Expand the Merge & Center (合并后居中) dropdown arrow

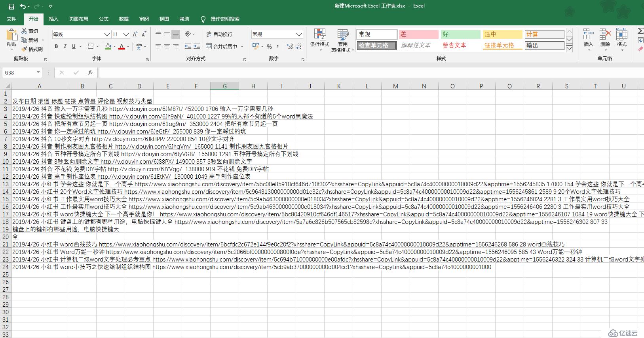click(x=242, y=46)
